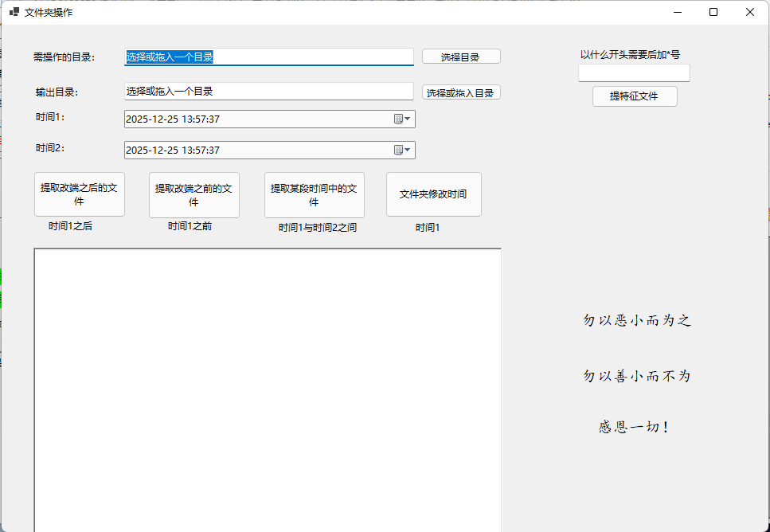Open the calendar icon for 时间1

402,119
